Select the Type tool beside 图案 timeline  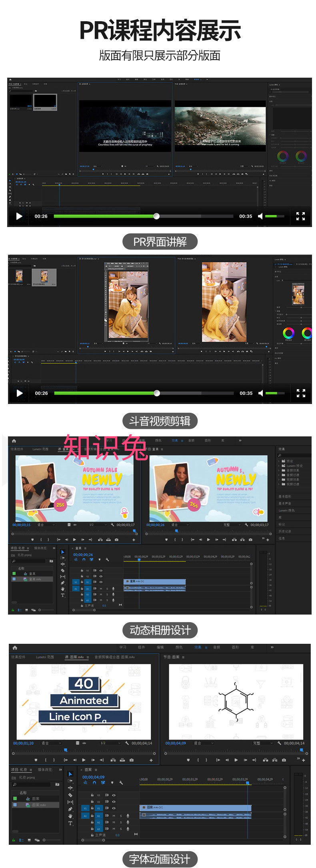[x=70, y=824]
